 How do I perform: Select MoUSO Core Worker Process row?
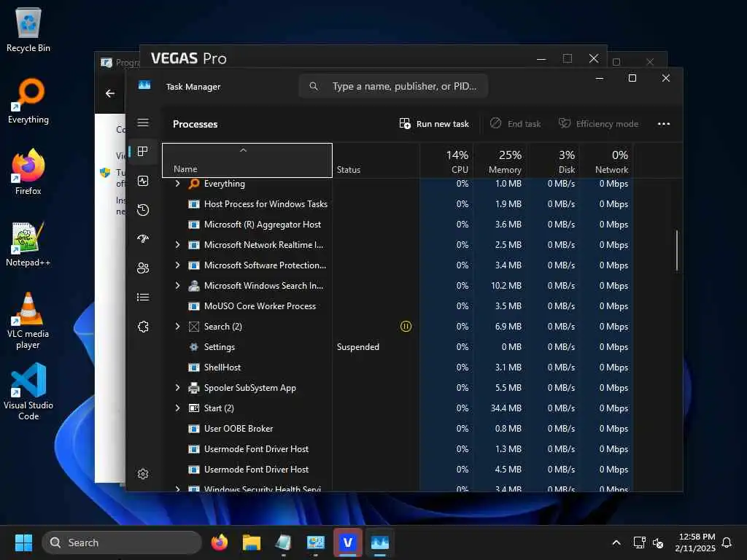tap(398, 306)
